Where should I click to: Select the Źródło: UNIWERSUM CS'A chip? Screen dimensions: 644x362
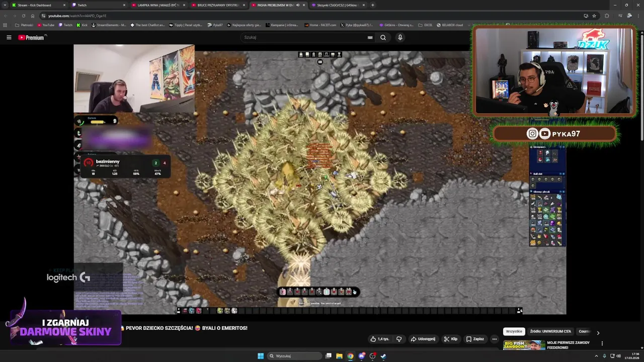pos(550,331)
